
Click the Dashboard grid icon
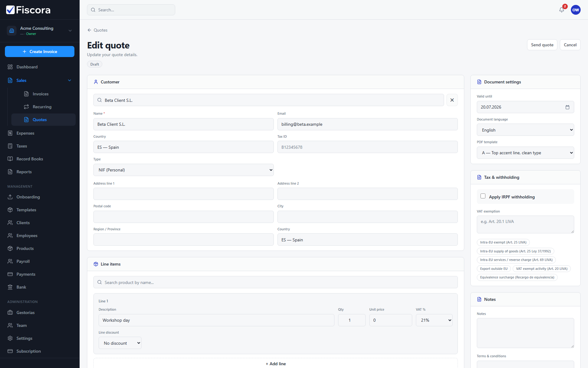coord(10,67)
